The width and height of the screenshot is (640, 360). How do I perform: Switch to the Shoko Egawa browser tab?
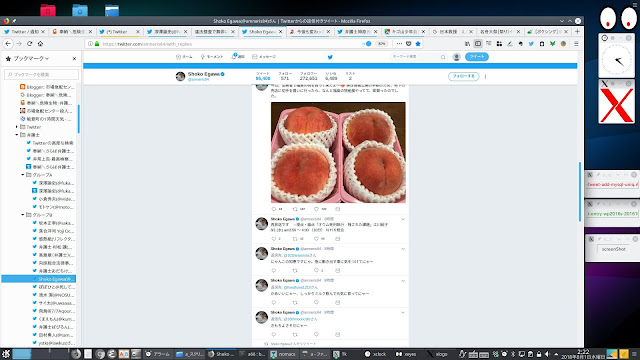261,31
